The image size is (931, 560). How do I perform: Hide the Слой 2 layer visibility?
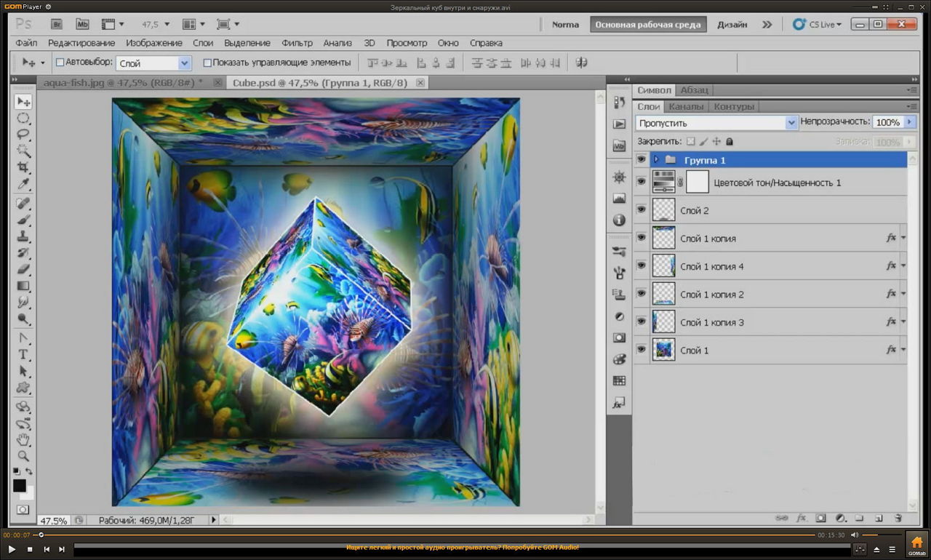(x=641, y=210)
